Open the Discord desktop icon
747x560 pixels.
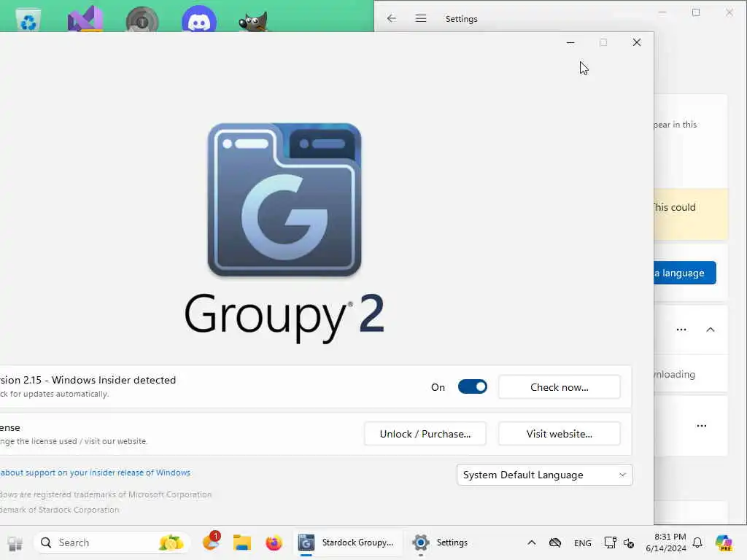pos(199,20)
